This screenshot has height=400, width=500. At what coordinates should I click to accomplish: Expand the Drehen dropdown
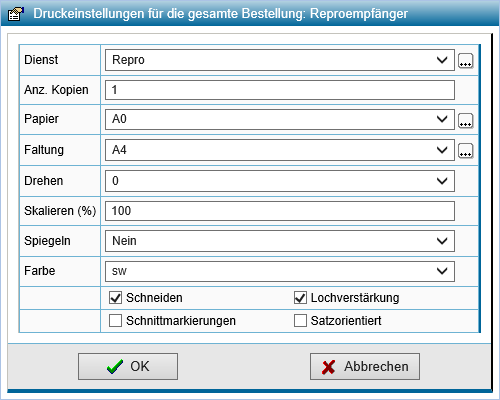pos(280,181)
